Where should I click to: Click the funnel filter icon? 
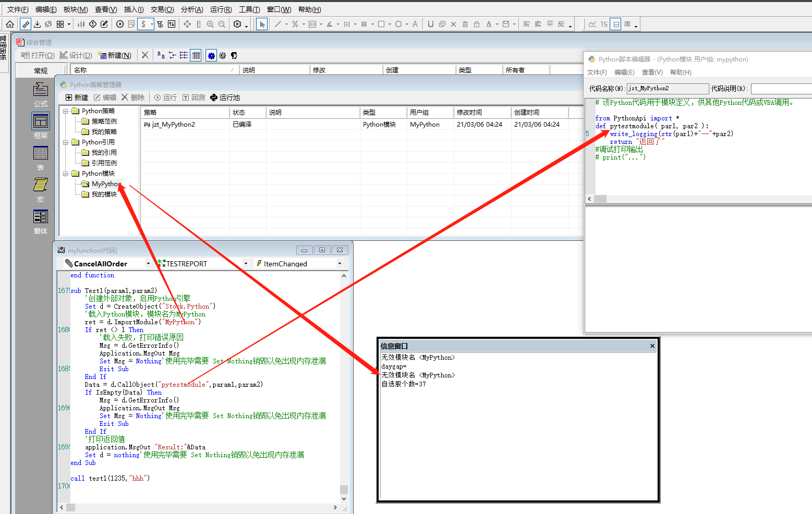click(160, 24)
